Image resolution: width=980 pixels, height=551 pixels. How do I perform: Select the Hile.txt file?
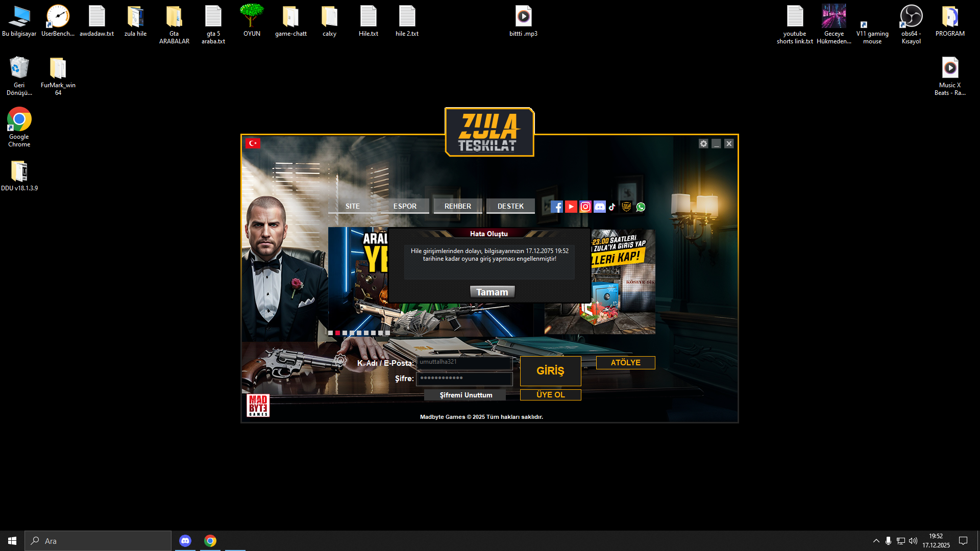(368, 21)
